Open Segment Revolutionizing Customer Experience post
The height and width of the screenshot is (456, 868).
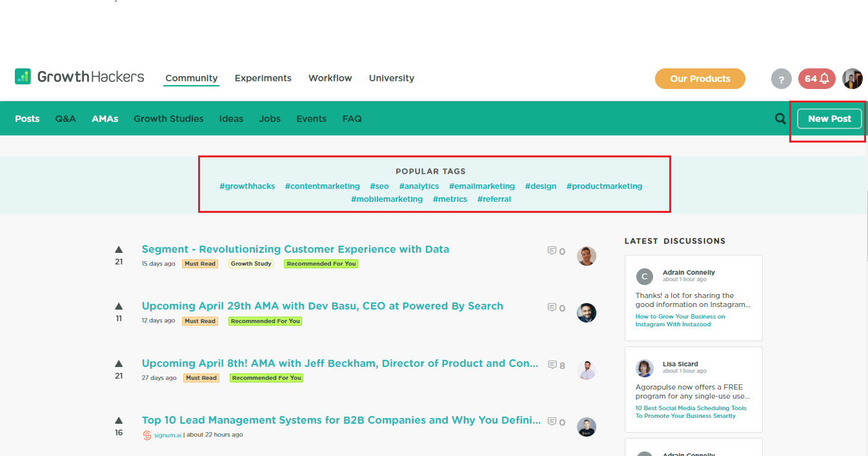[296, 249]
